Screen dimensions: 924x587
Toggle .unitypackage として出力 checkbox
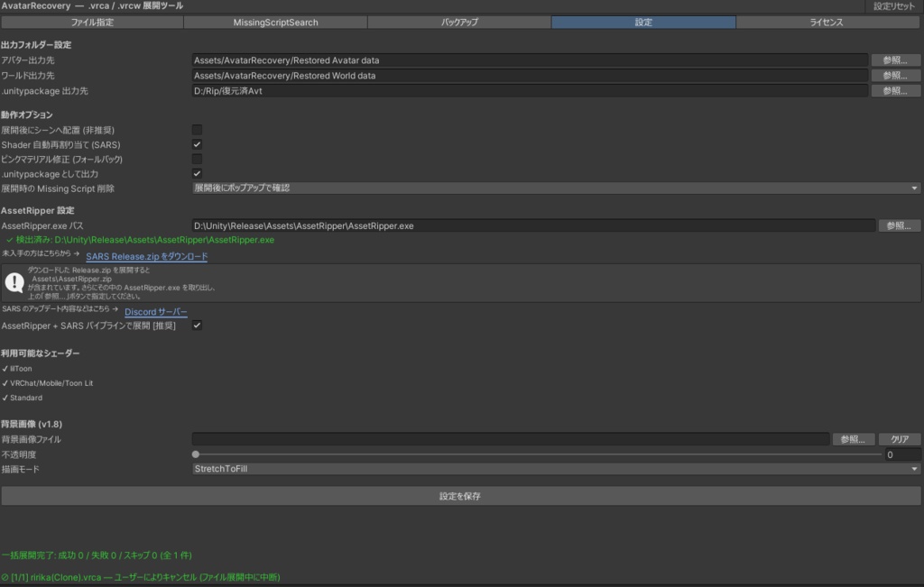click(197, 174)
